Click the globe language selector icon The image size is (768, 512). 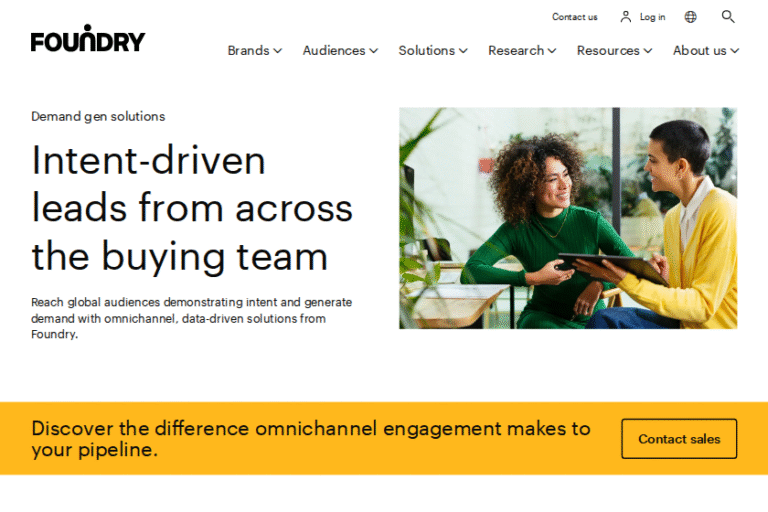tap(690, 17)
